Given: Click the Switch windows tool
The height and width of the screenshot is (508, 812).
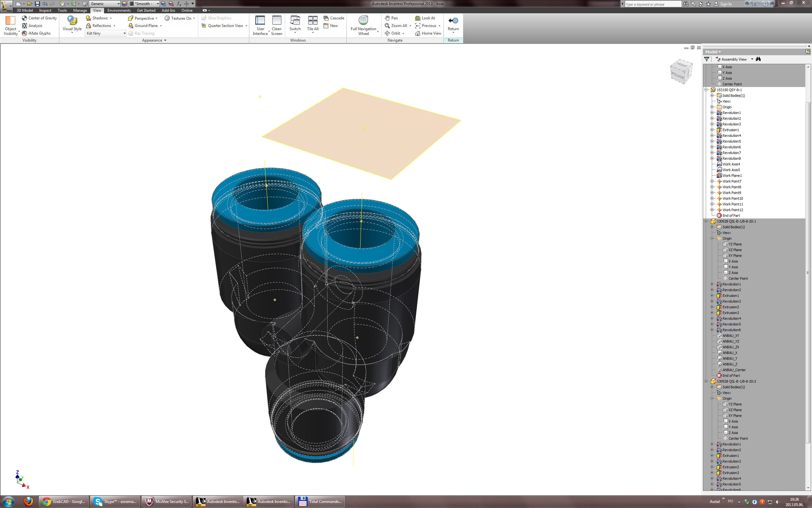Looking at the screenshot, I should click(295, 24).
